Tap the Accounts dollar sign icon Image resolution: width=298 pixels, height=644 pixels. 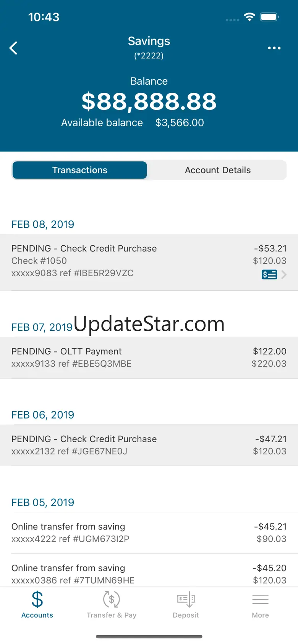tap(37, 599)
